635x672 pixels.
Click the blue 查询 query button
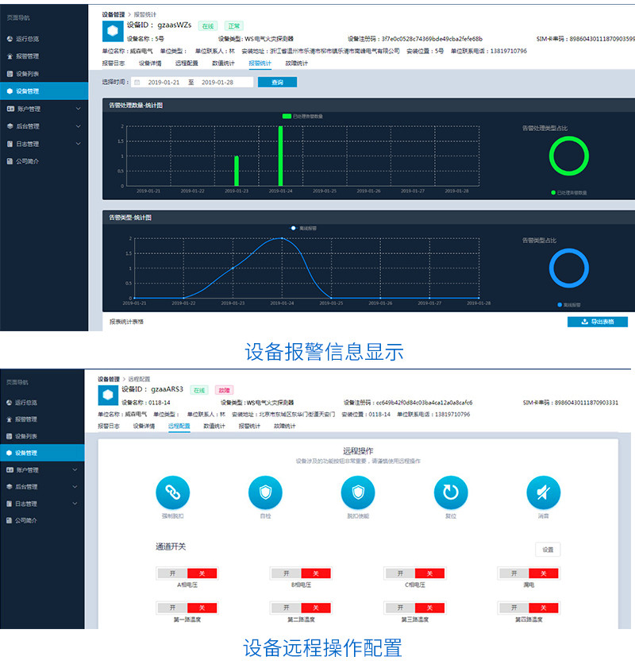(x=277, y=82)
